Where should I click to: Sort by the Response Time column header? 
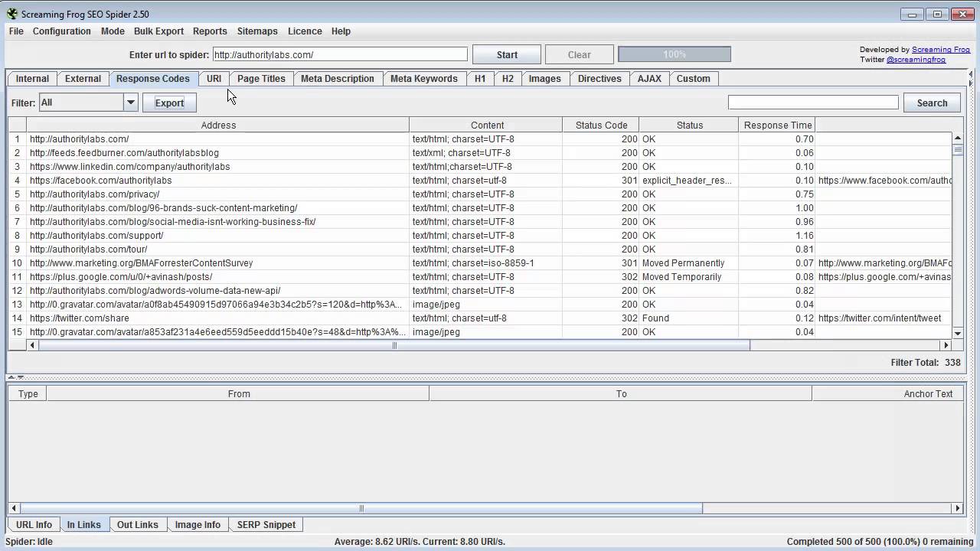click(777, 125)
